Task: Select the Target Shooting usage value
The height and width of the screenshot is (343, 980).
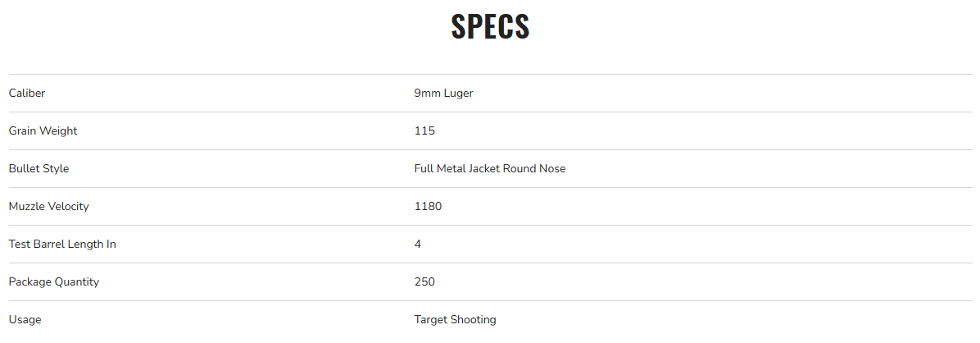Action: [455, 320]
